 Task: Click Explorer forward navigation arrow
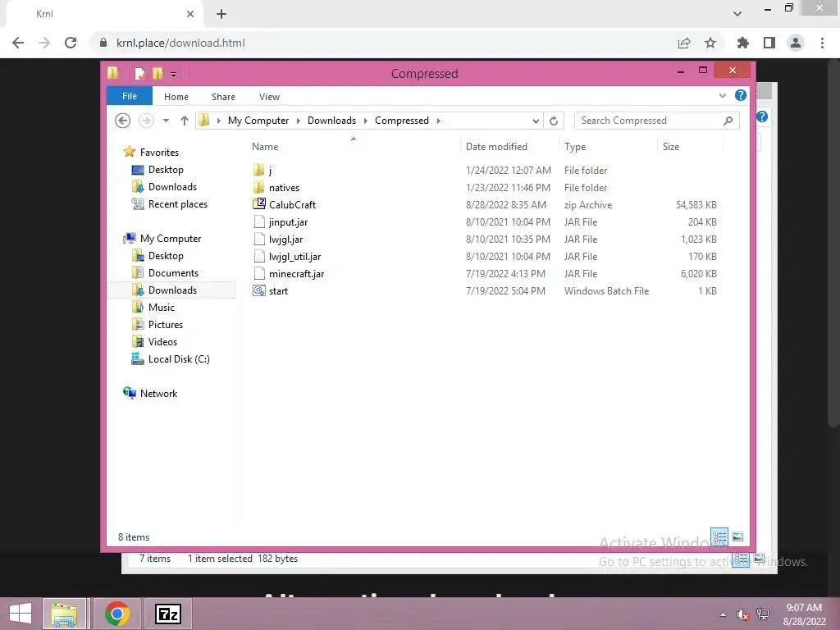(x=146, y=121)
